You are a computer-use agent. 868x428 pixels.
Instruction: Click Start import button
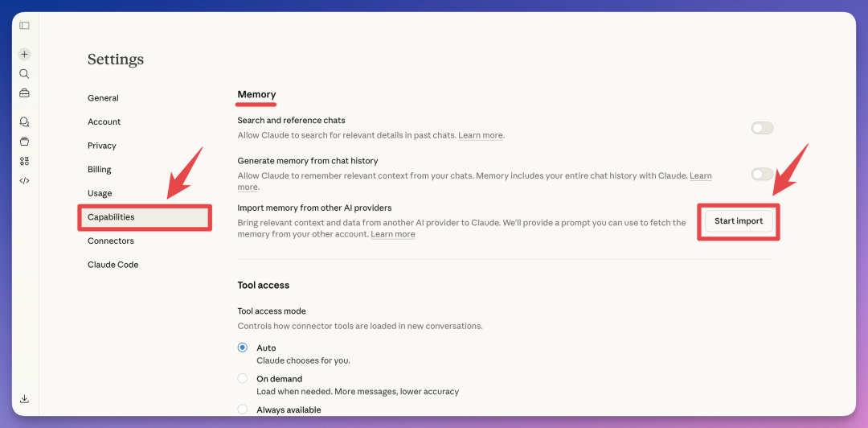coord(739,221)
